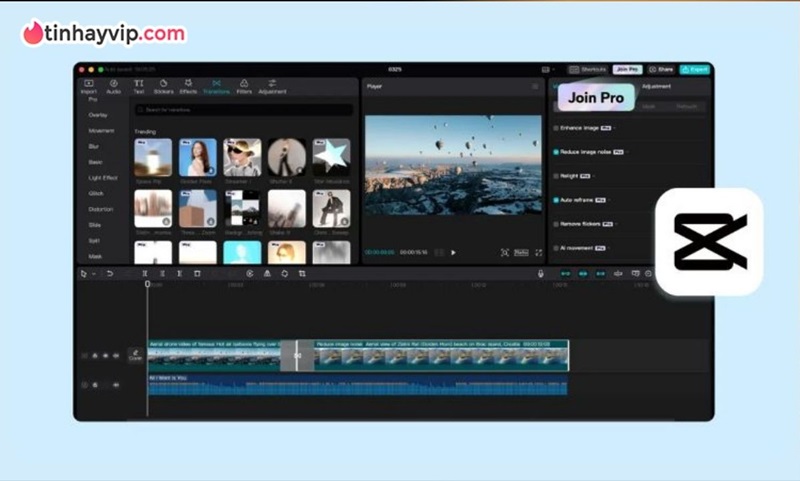
Task: Select the Distortion transition category
Action: tap(101, 210)
